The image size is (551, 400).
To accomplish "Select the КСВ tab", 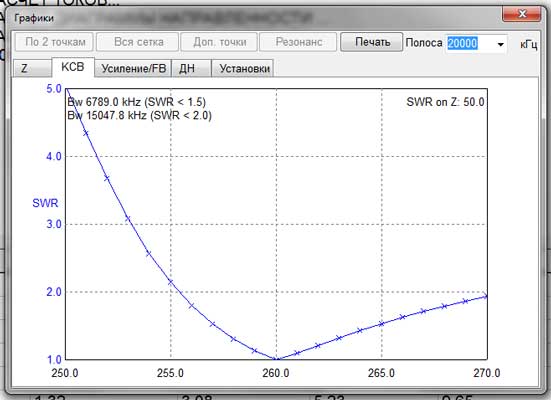I will coord(73,67).
